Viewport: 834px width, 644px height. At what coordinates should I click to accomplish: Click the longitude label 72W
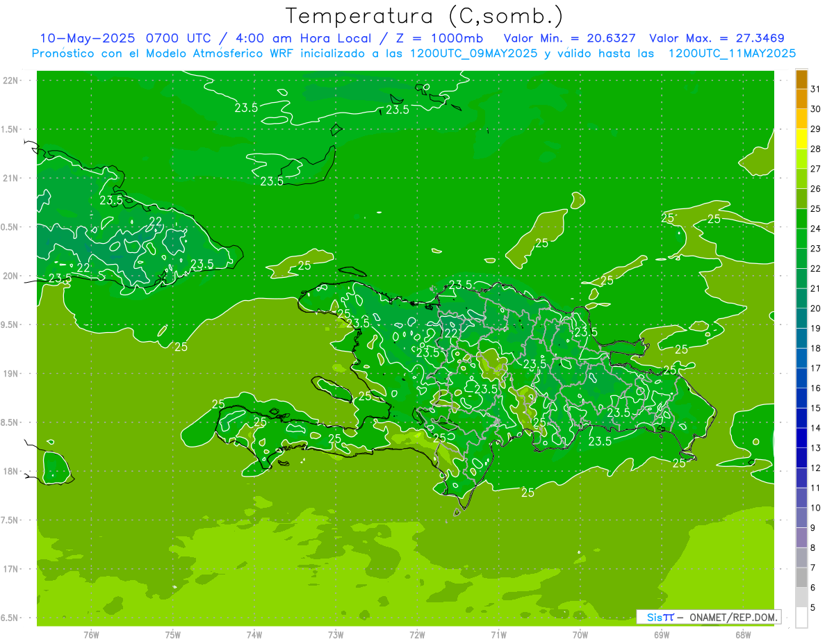pos(417,635)
